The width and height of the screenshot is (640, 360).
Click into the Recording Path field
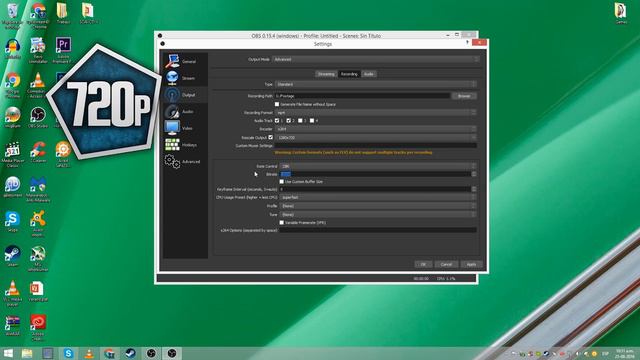[x=362, y=96]
